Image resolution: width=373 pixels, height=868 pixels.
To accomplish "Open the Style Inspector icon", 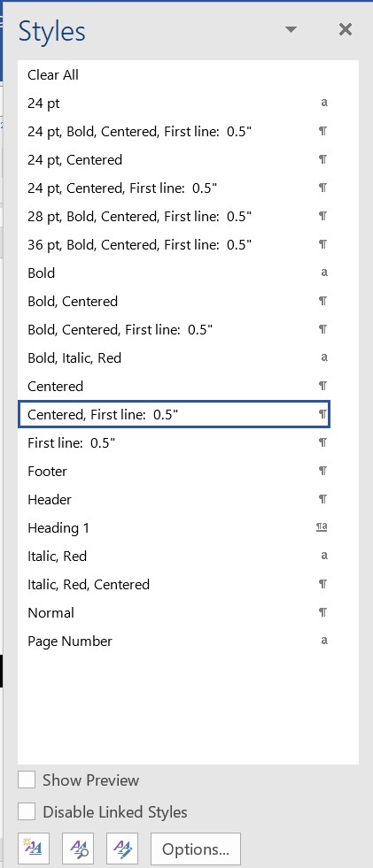I will pyautogui.click(x=78, y=848).
